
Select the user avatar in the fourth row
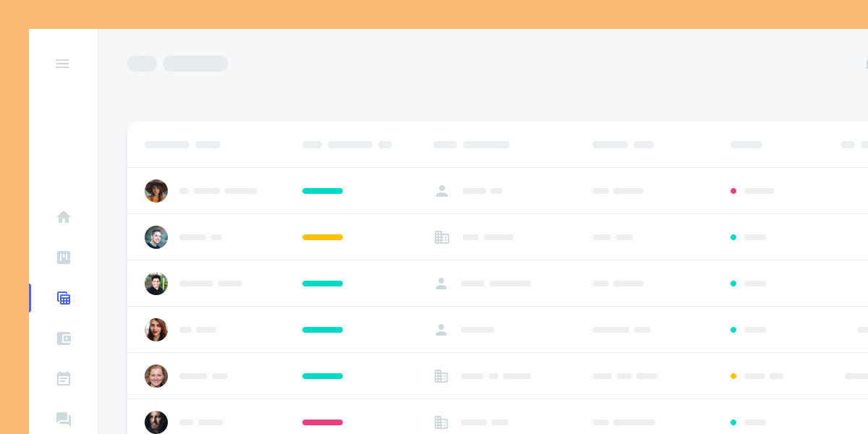[156, 330]
